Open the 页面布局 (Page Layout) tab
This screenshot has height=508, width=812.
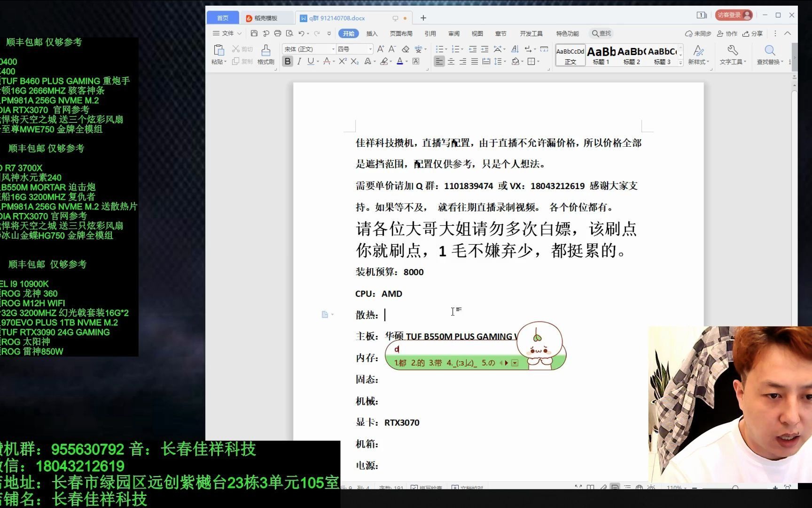coord(401,33)
